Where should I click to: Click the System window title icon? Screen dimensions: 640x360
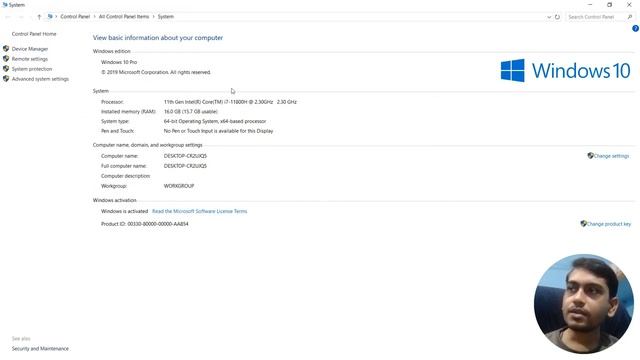coord(4,5)
